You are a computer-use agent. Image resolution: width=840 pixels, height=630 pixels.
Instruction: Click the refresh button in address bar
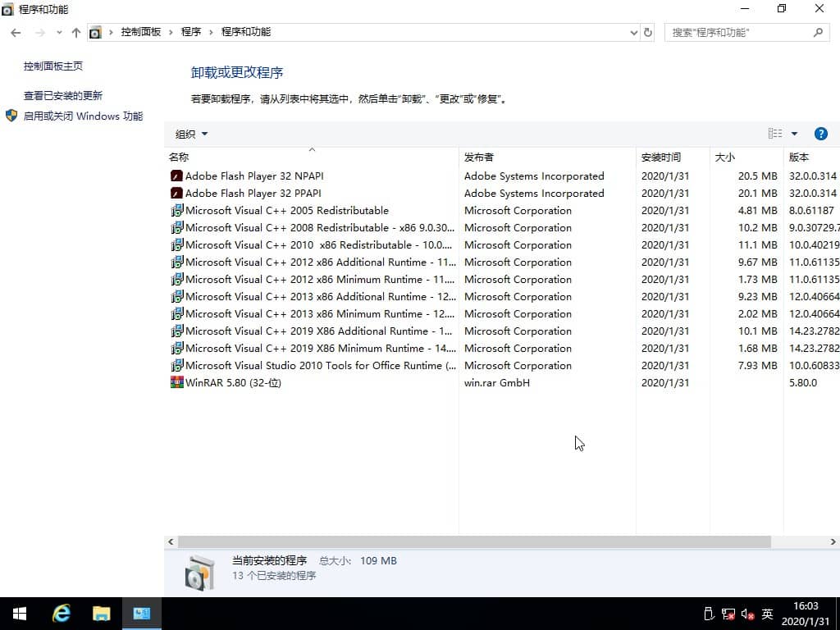click(648, 33)
